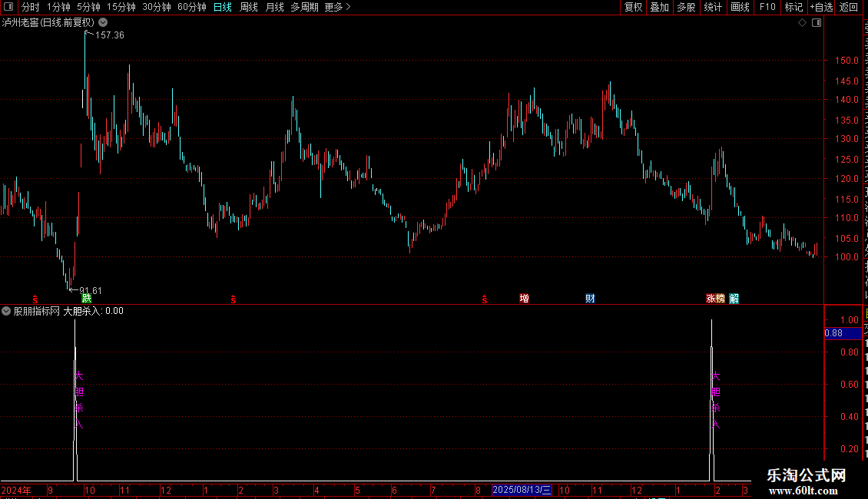Select the 60分钟 period tab
868x499 pixels.
(191, 7)
